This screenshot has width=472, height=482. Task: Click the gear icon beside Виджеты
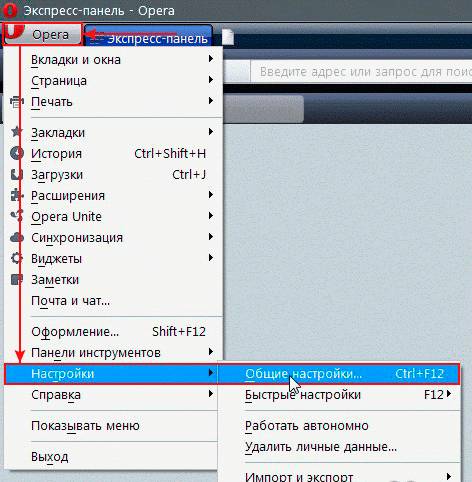(x=17, y=258)
